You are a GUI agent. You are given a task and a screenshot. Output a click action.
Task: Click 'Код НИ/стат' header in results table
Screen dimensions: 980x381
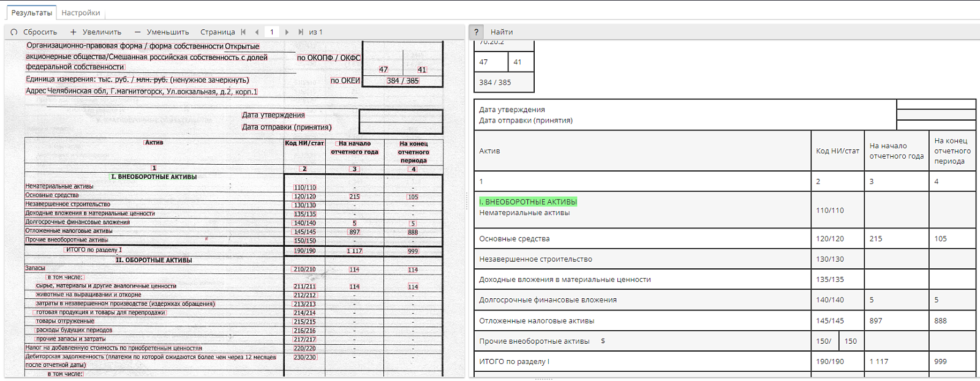point(837,151)
